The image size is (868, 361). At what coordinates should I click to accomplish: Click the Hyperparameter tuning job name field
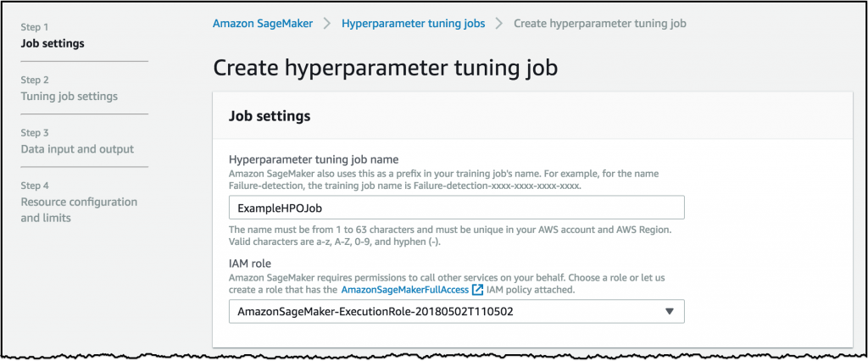456,208
